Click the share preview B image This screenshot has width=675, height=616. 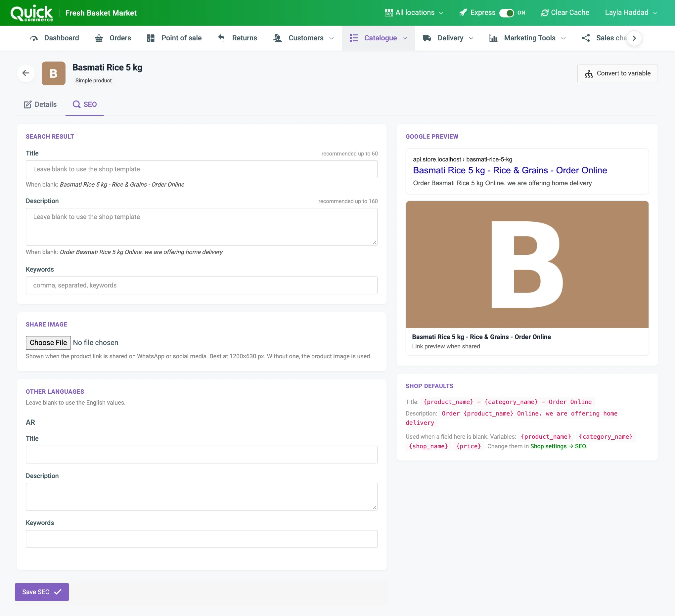click(527, 264)
